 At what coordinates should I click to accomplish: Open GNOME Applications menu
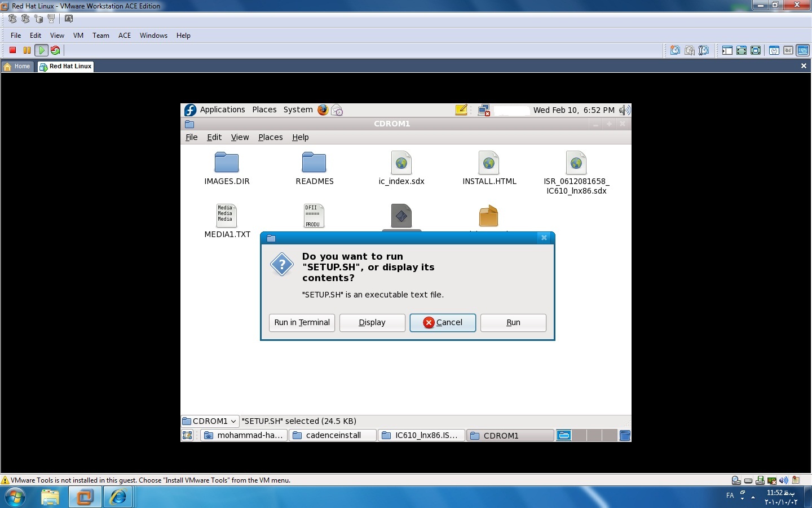pos(222,110)
